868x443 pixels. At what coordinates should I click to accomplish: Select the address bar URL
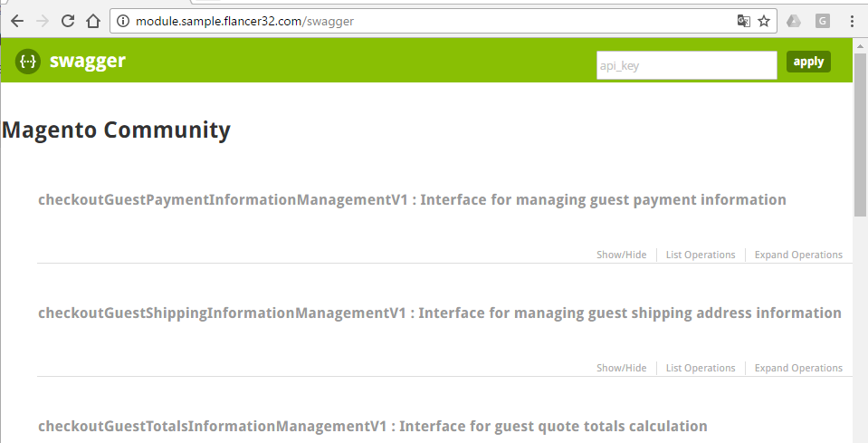[244, 21]
